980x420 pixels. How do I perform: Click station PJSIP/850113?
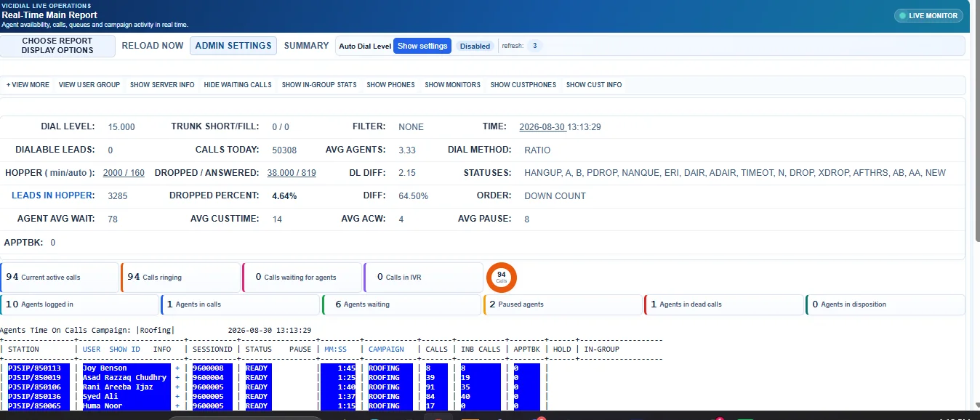(x=34, y=368)
